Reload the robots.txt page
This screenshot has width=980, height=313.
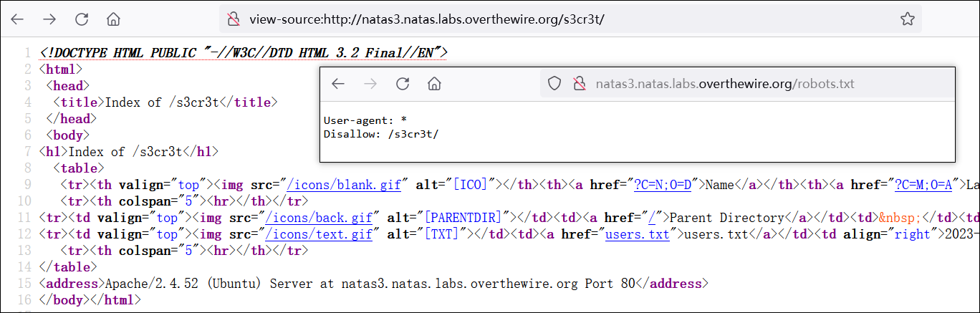pyautogui.click(x=403, y=84)
